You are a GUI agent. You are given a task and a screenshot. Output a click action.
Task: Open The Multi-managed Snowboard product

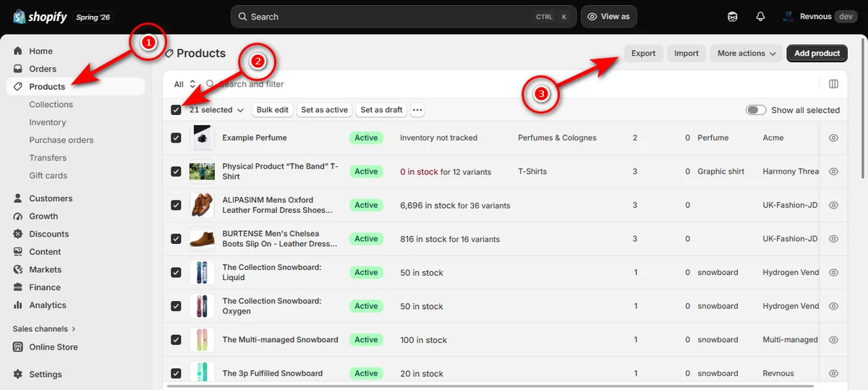[x=280, y=339]
